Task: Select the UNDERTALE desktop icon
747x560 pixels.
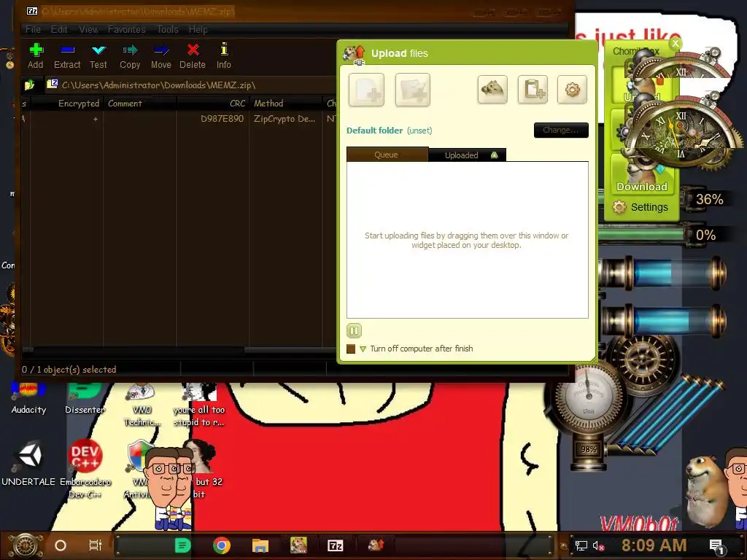Action: [x=28, y=464]
